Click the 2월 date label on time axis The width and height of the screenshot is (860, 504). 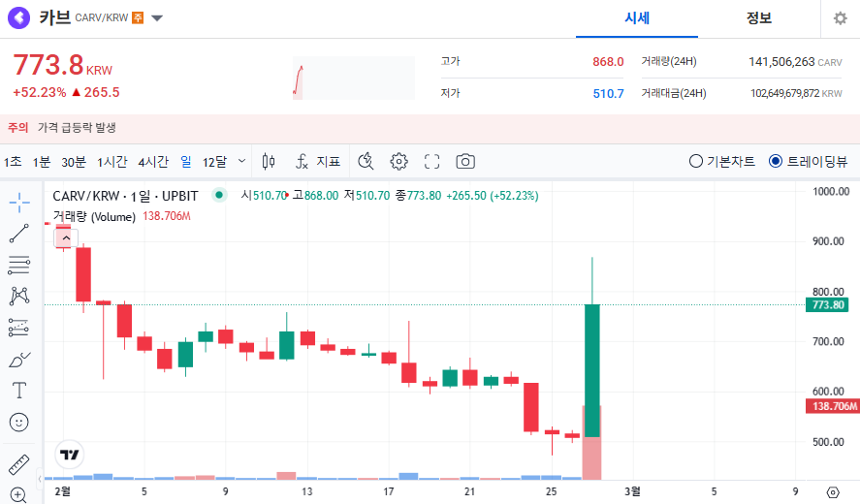pos(62,491)
